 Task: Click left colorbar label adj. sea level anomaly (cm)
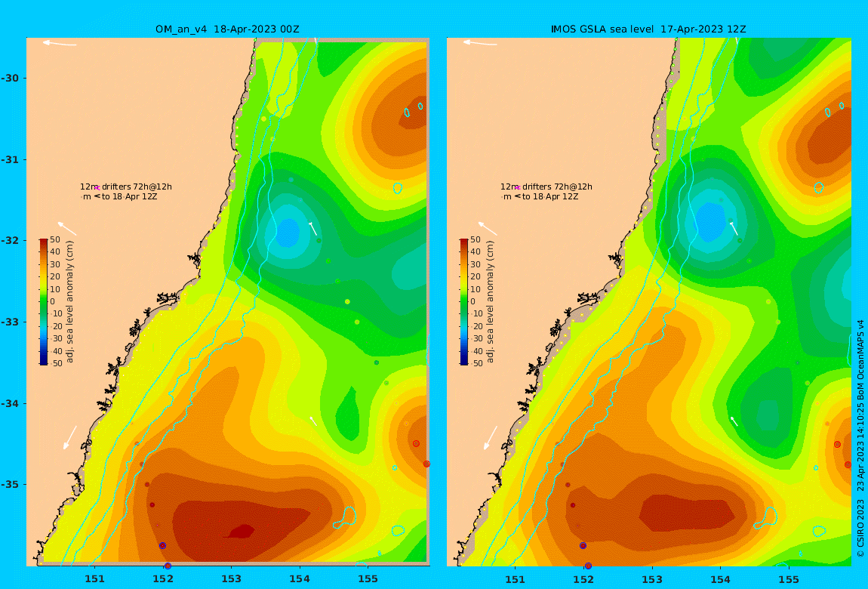point(69,302)
